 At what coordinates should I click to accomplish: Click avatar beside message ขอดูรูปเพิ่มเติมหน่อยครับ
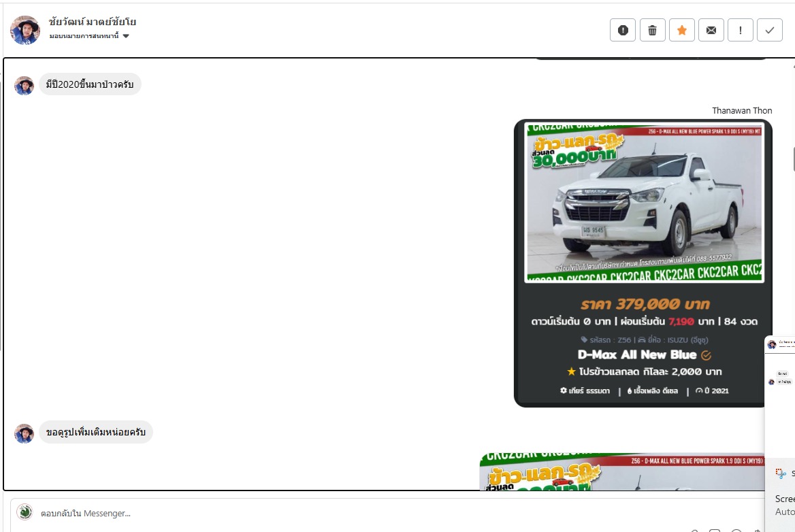tap(24, 434)
